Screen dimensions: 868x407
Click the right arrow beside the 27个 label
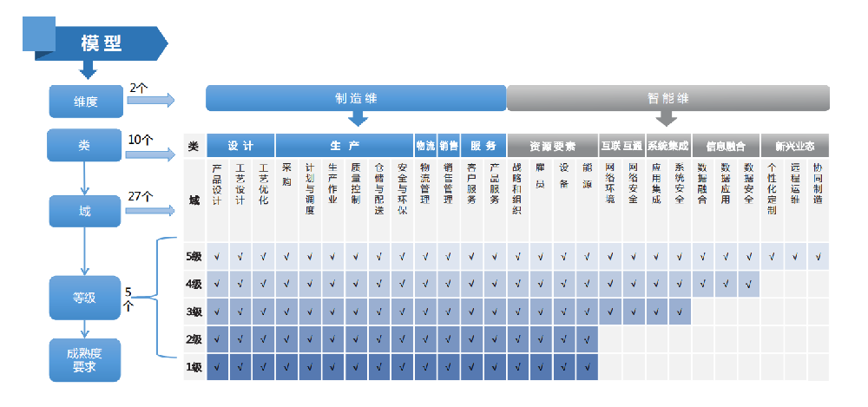coord(150,211)
